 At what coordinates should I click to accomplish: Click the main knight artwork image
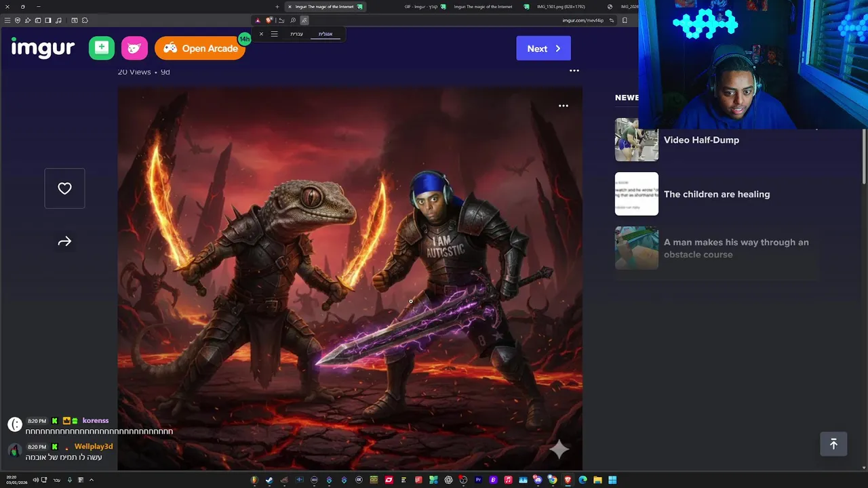point(350,278)
